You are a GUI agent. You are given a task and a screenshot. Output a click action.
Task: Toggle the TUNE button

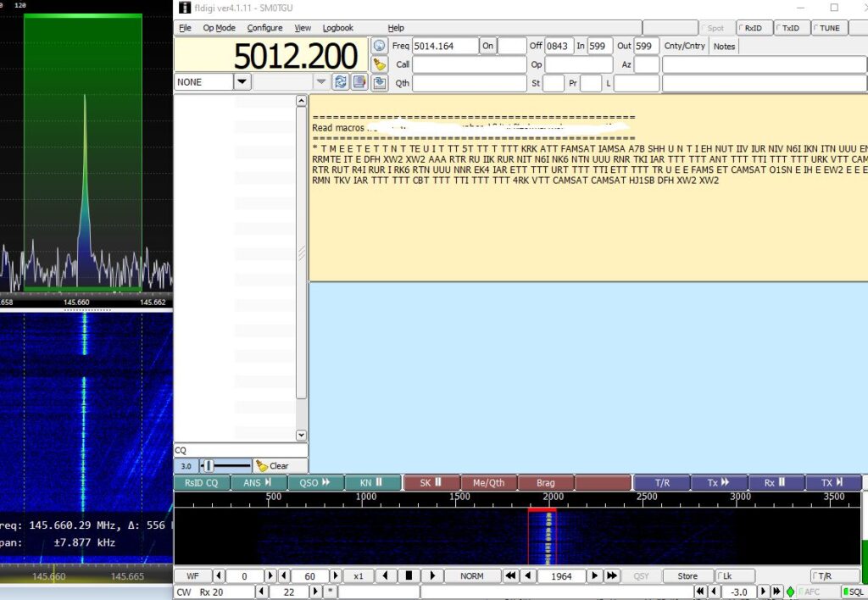[x=829, y=28]
